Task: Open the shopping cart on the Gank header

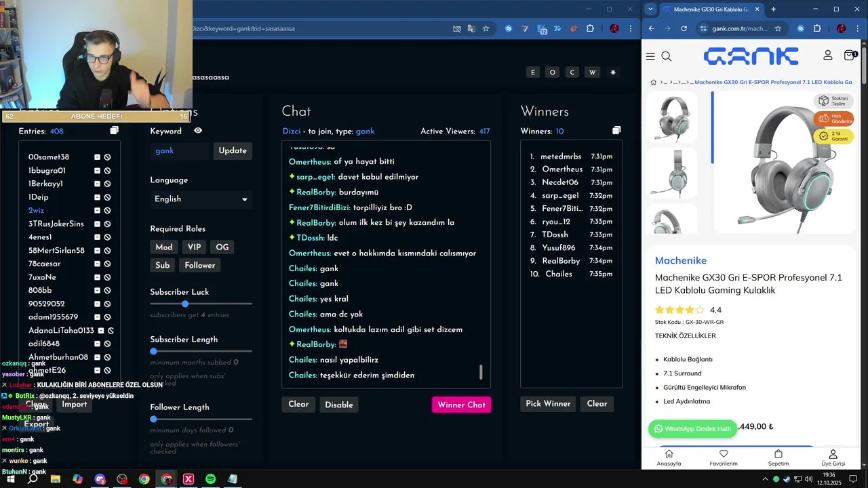Action: 849,55
